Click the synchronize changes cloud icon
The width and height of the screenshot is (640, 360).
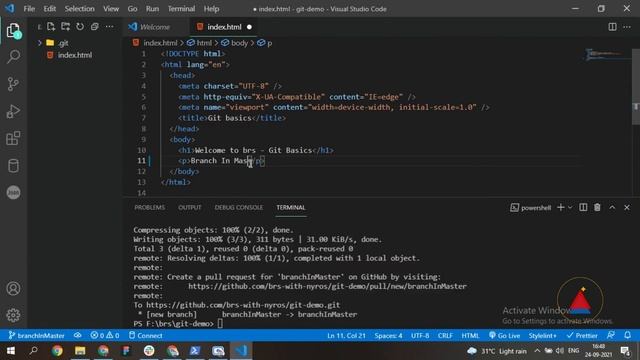coord(77,335)
